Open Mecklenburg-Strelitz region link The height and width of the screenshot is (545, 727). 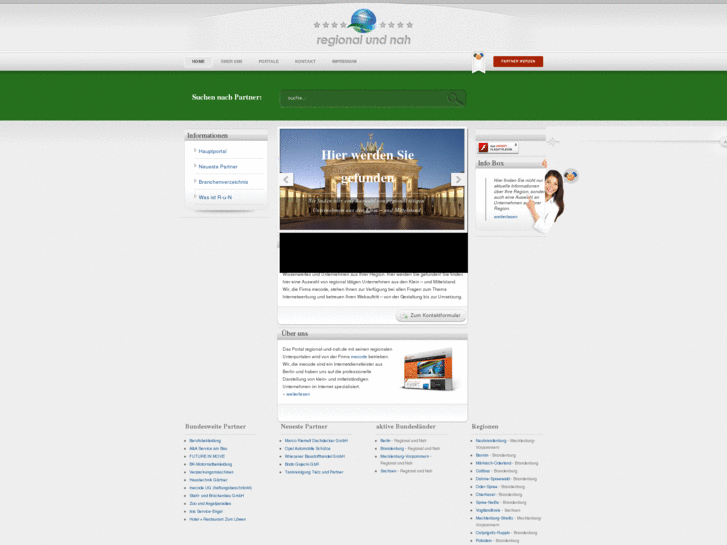tap(494, 518)
